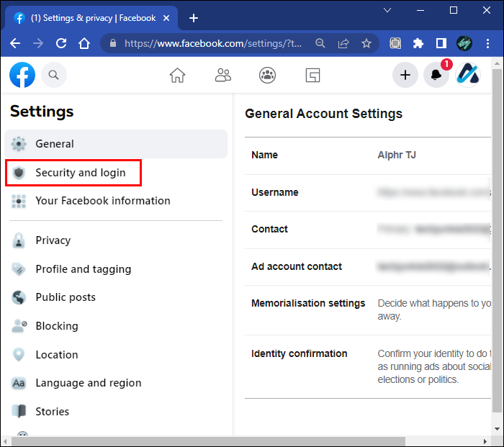Open Privacy settings

[x=53, y=240]
